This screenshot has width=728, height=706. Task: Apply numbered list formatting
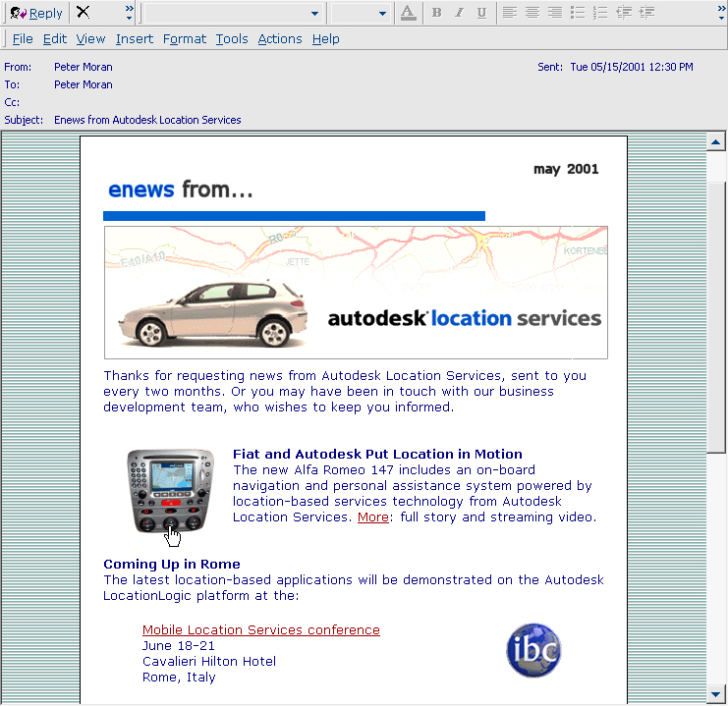(600, 13)
